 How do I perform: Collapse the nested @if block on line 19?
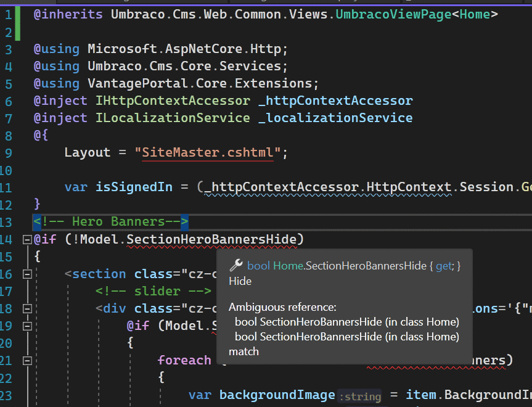[27, 326]
